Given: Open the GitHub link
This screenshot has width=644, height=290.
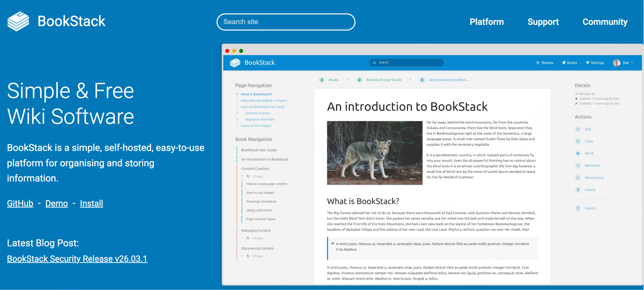Looking at the screenshot, I should click(x=20, y=203).
